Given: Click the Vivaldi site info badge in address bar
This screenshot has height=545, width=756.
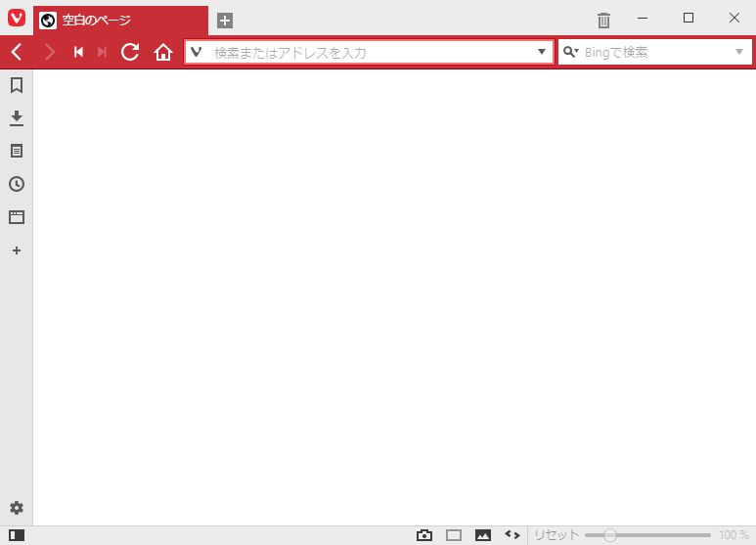Looking at the screenshot, I should pos(196,52).
